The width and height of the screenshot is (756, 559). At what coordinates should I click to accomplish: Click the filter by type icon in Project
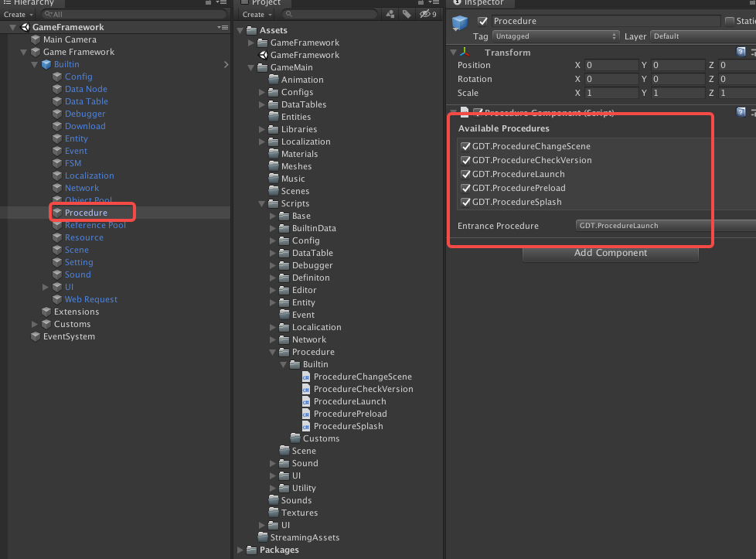coord(390,14)
